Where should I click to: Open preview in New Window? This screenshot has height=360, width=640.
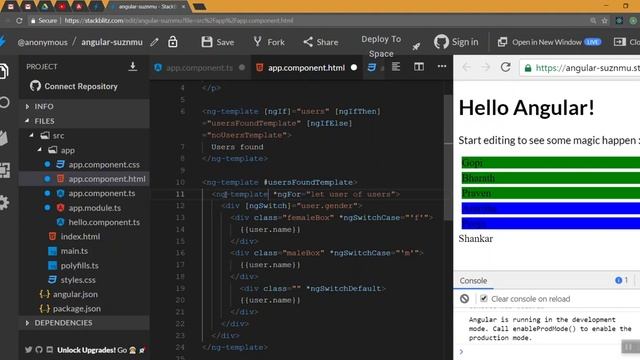(549, 42)
